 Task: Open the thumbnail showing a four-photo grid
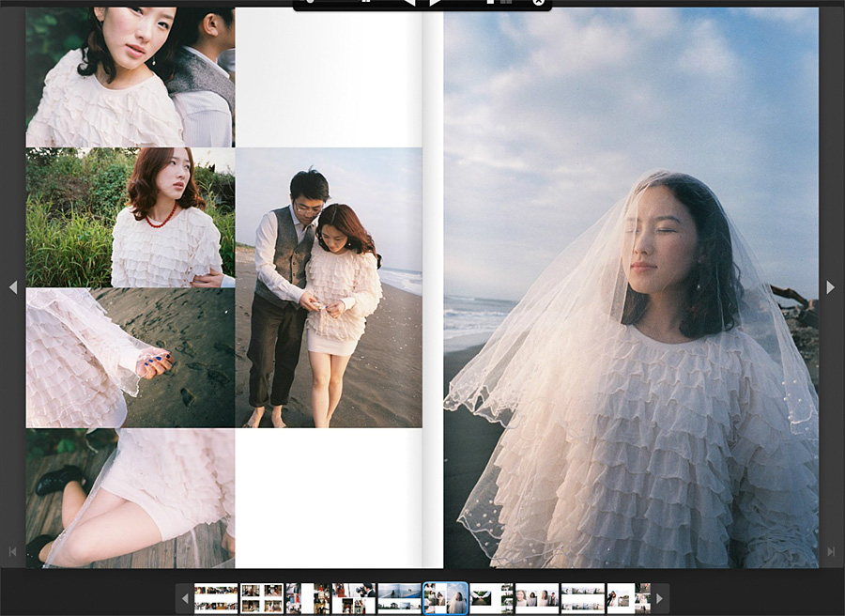coord(262,598)
